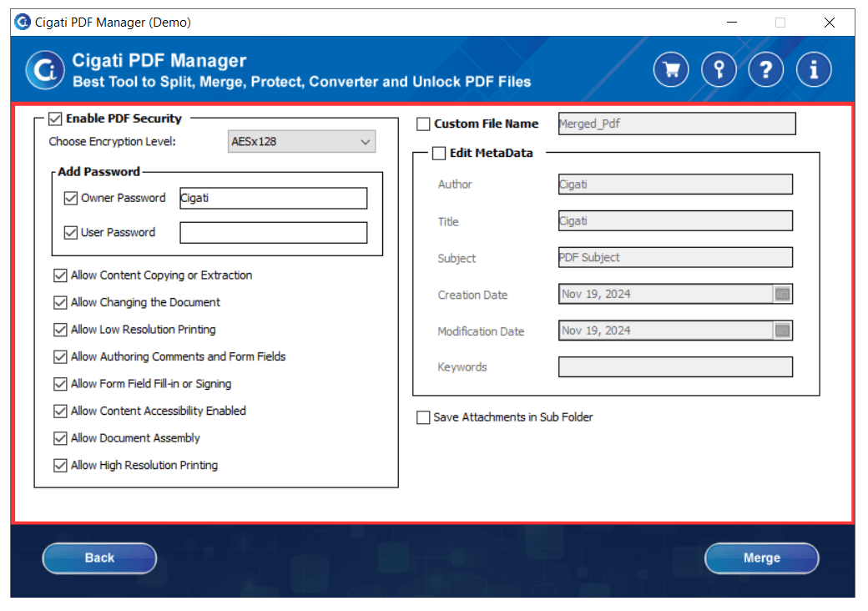Click the "Title" metadata label

(448, 222)
